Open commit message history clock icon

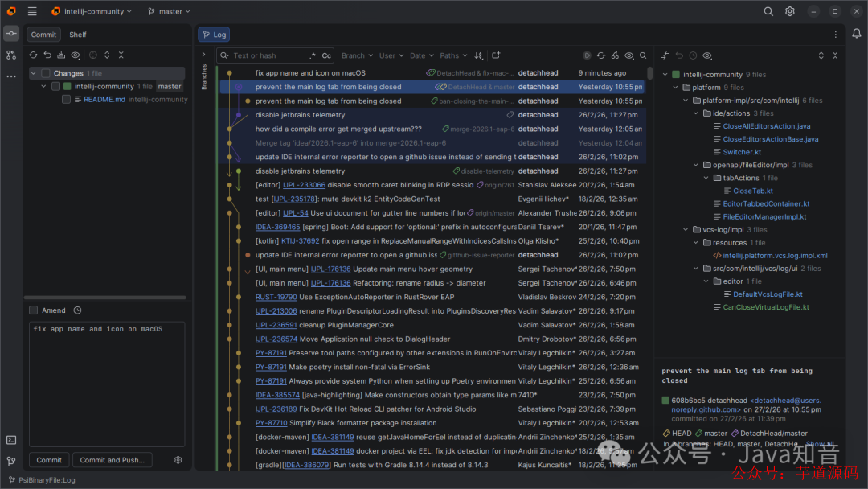(x=77, y=310)
